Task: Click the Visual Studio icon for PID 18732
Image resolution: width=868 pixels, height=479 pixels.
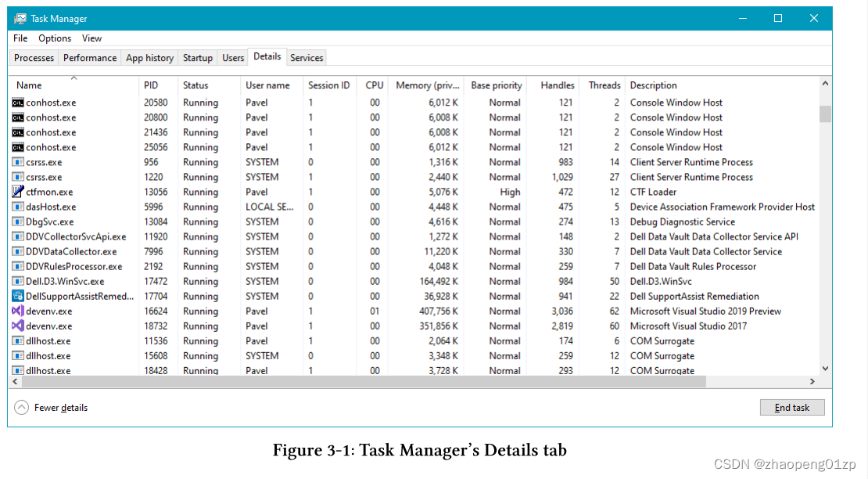Action: tap(18, 326)
